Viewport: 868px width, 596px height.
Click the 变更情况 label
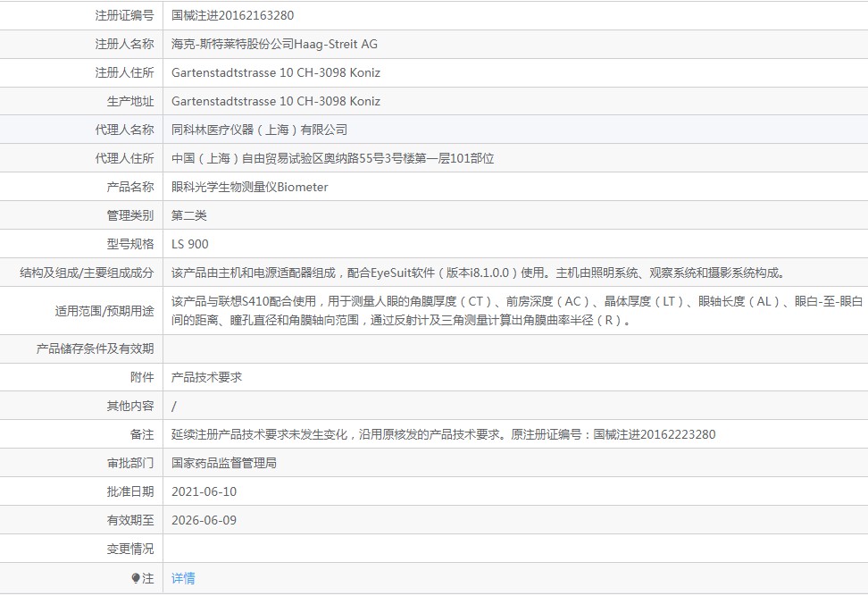(130, 549)
